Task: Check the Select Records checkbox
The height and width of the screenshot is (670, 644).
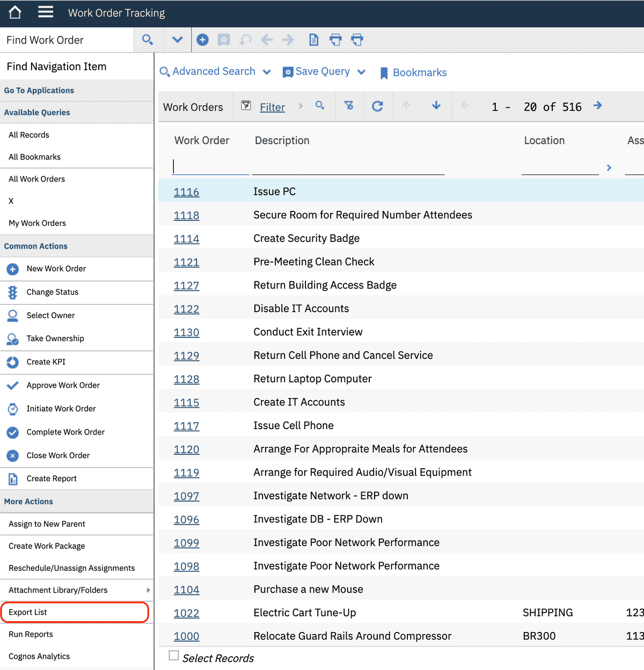Action: click(173, 655)
